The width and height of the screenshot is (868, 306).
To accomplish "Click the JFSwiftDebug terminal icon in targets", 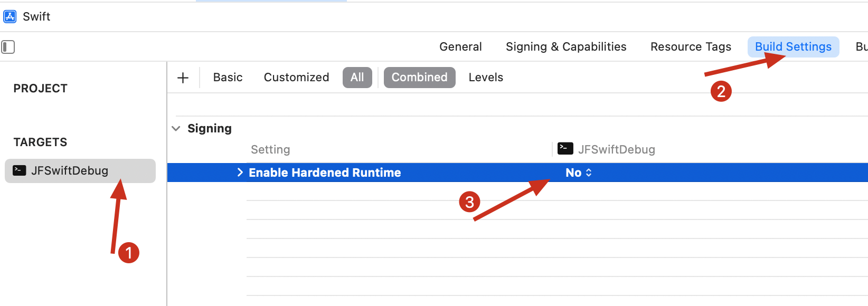I will coord(20,170).
